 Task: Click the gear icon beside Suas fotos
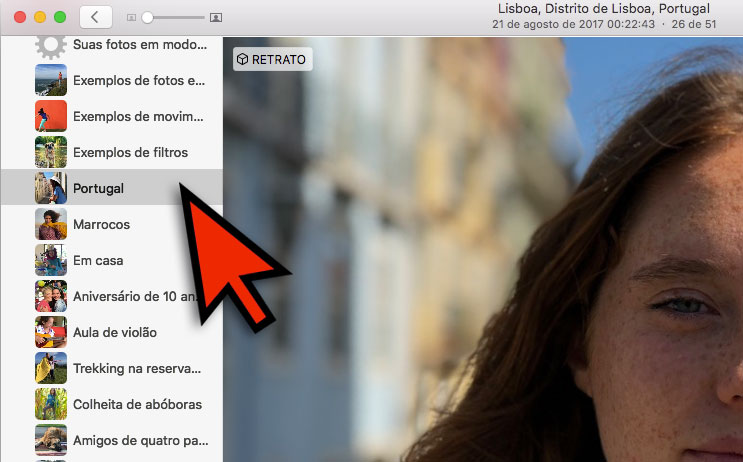[x=50, y=46]
